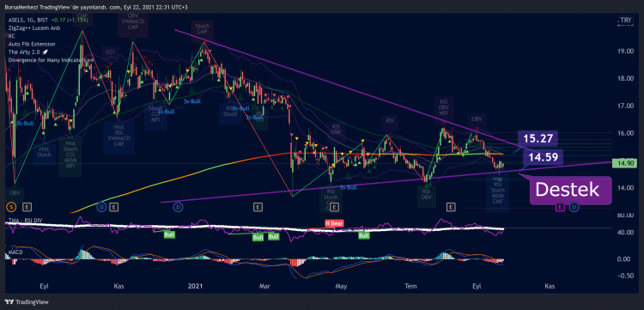Viewport: 644px width, 310px height.
Task: Toggle the ZigZag++ Lucem Anb indicator
Action: pos(34,28)
